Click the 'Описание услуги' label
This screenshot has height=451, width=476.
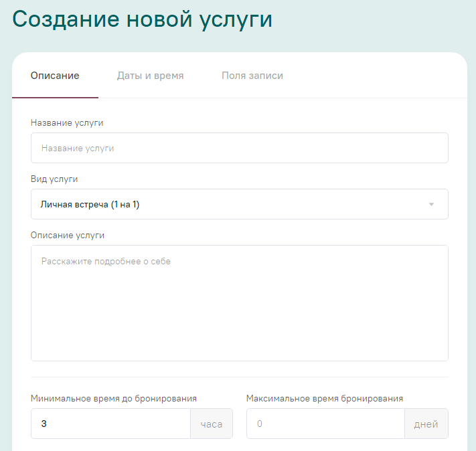68,235
